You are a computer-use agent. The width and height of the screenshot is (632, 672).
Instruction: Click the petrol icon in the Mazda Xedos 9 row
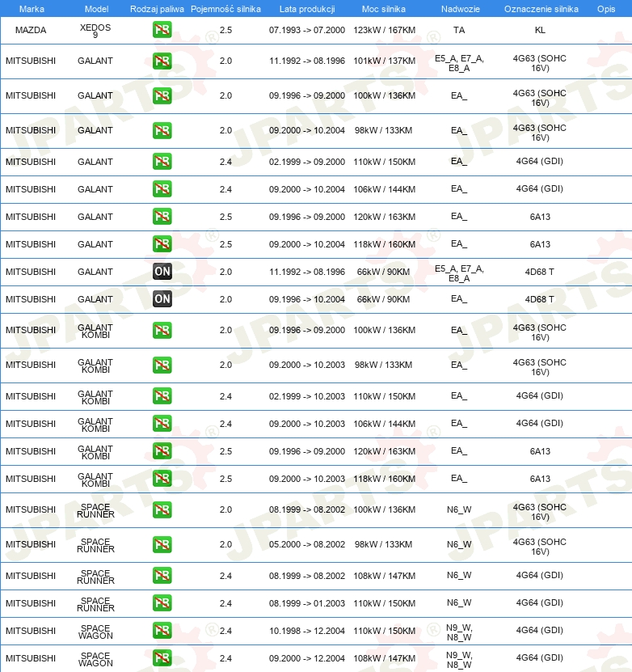(x=162, y=30)
